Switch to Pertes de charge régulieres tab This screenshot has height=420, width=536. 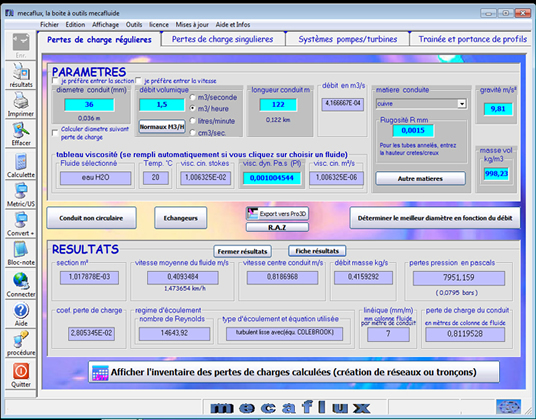pos(99,40)
